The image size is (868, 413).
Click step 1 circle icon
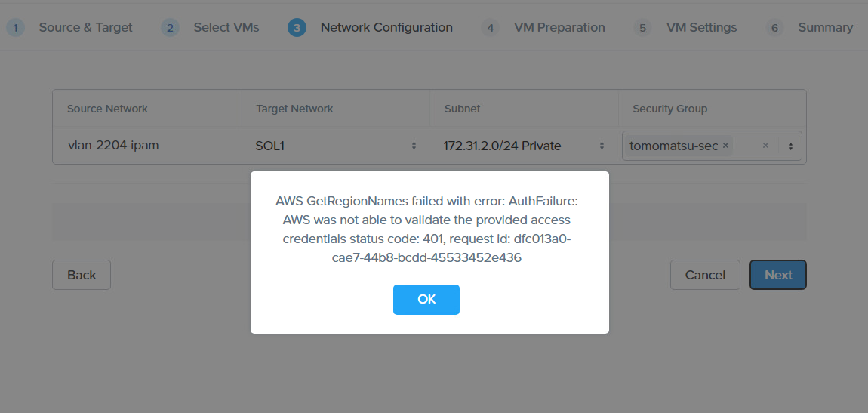(16, 28)
